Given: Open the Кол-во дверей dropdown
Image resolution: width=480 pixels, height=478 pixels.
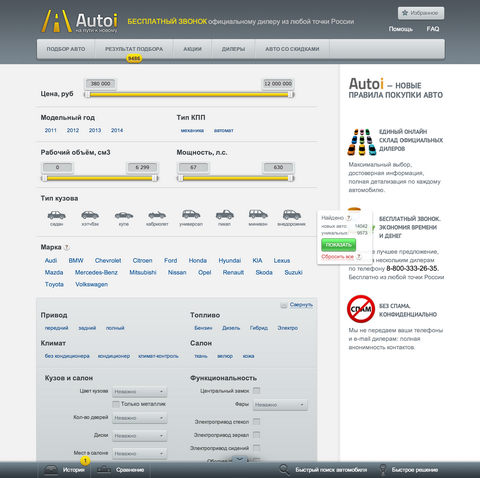Looking at the screenshot, I should [139, 418].
